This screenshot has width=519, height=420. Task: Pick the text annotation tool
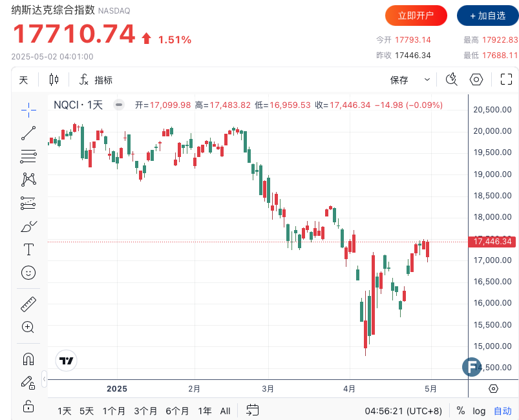click(28, 249)
